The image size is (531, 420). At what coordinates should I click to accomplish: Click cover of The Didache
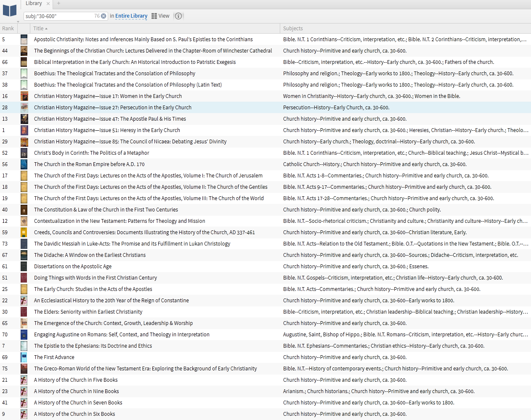click(x=24, y=255)
